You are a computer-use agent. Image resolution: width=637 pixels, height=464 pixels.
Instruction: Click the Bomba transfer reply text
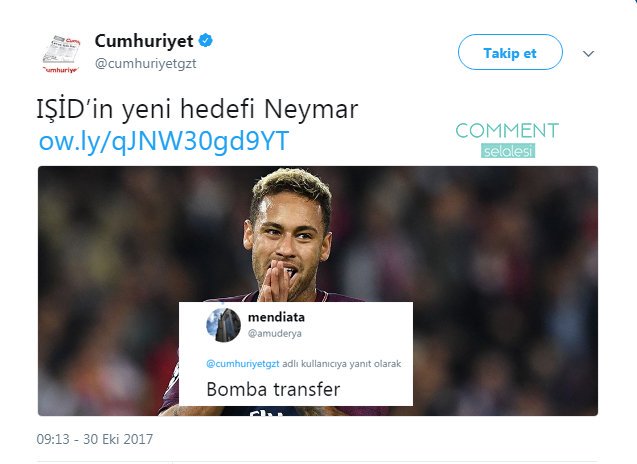tap(273, 389)
